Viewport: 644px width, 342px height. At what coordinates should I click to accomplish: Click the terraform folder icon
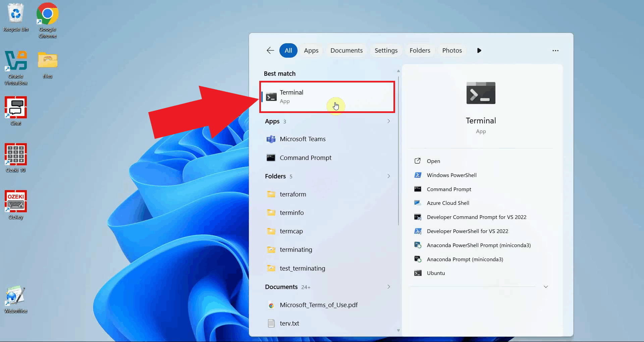(x=271, y=194)
